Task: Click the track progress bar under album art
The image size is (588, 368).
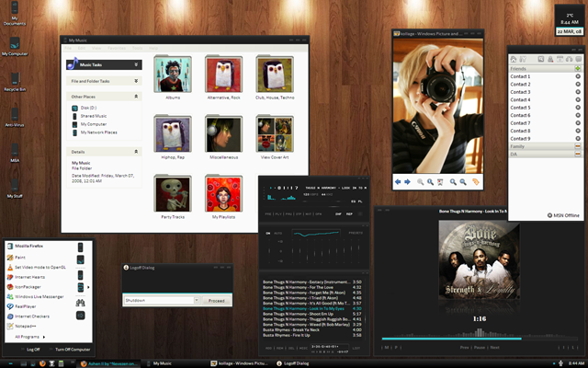Action: coord(478,338)
